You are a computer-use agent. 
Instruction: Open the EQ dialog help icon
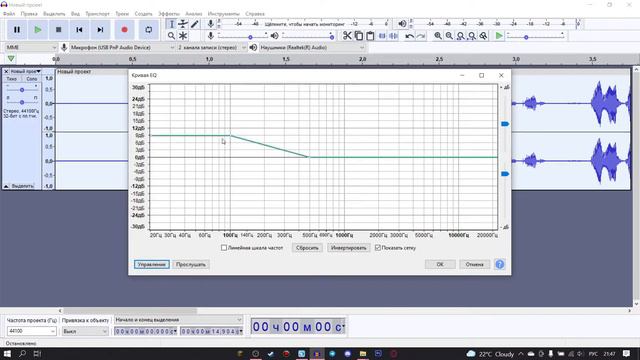[x=500, y=264]
